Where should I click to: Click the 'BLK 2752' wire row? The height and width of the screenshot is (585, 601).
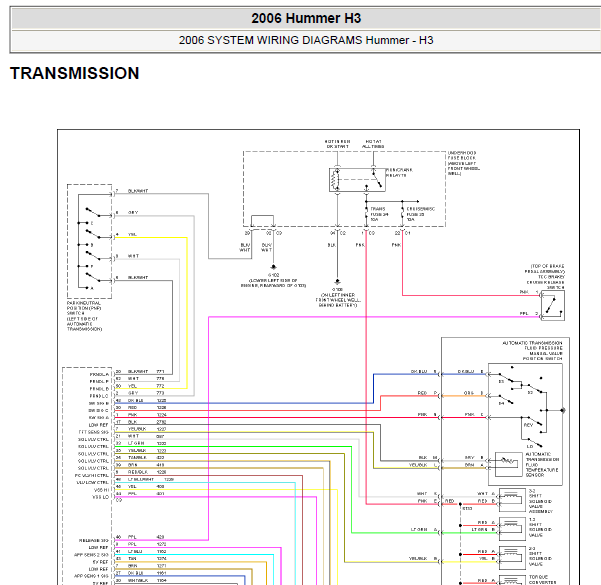tap(141, 422)
